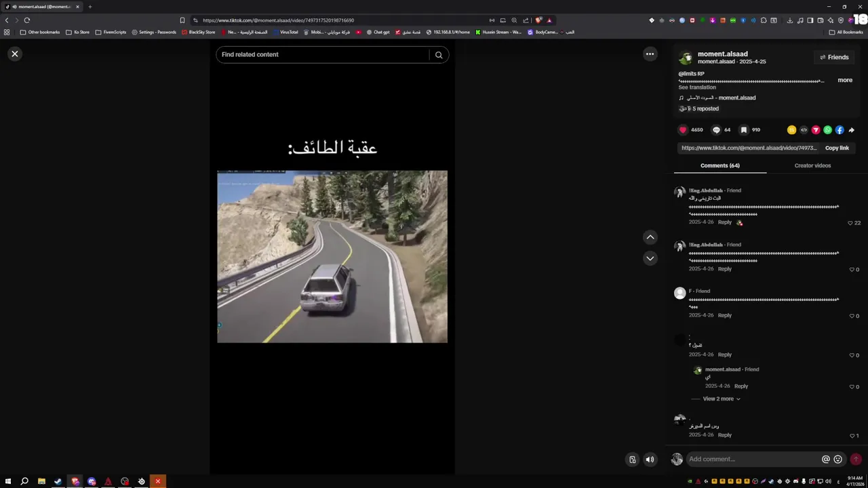This screenshot has height=488, width=868.
Task: Repost the video with the yellow repost icon
Action: [x=791, y=130]
